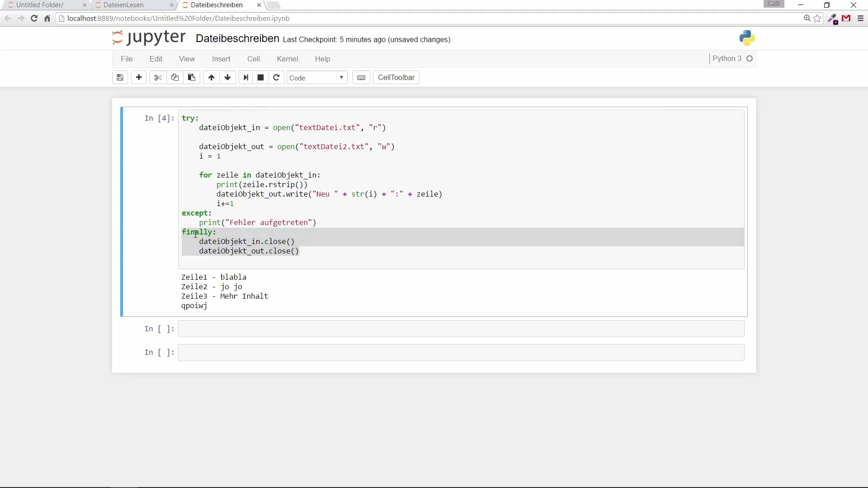Open the View menu
868x488 pixels.
pyautogui.click(x=187, y=59)
